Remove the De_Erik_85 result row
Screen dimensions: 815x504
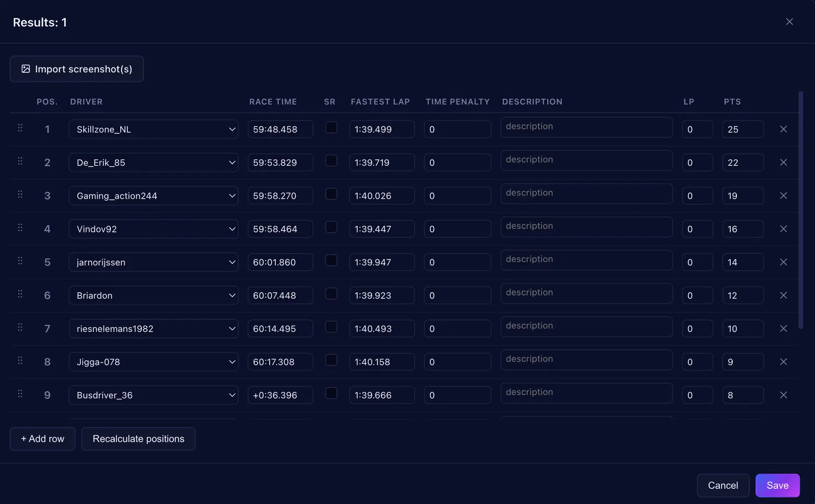tap(783, 162)
